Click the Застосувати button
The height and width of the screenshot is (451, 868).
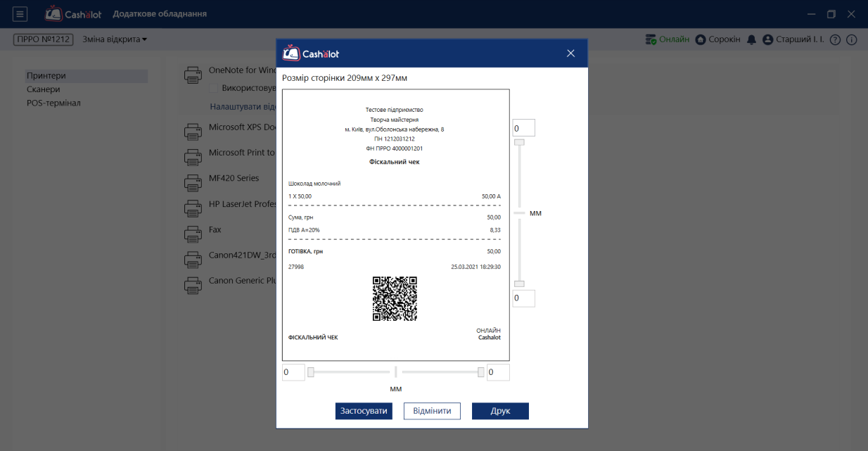coord(364,411)
